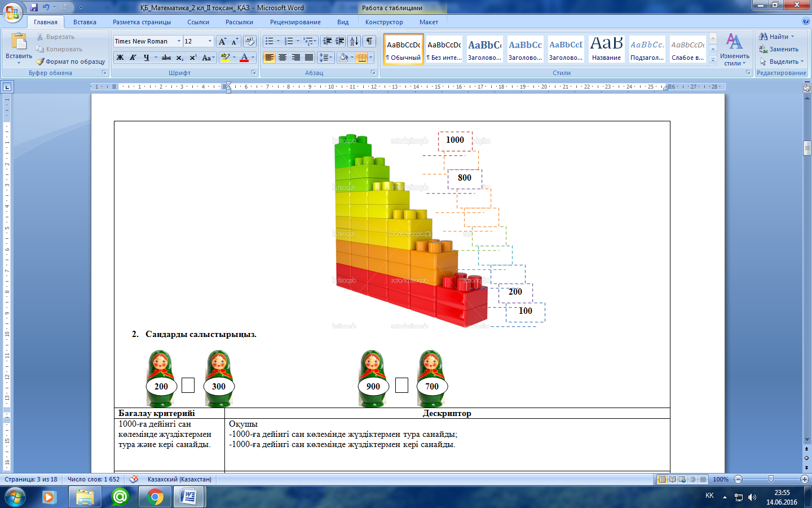Switch to the Ссылки tab
Viewport: 812px width, 508px height.
pyautogui.click(x=198, y=22)
